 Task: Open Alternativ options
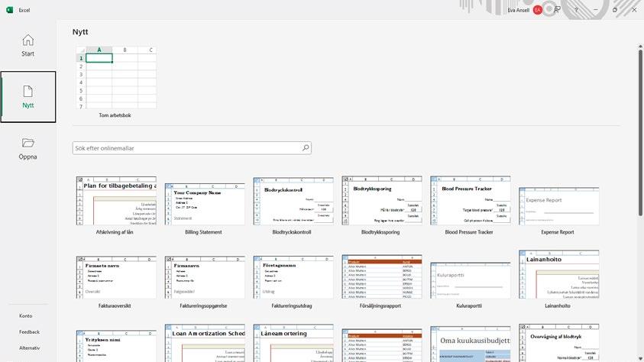coord(29,347)
